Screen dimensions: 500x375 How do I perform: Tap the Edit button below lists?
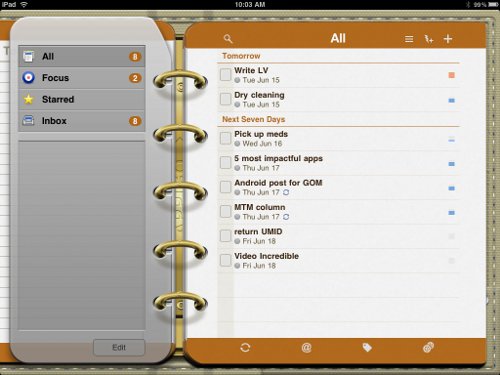(x=119, y=348)
